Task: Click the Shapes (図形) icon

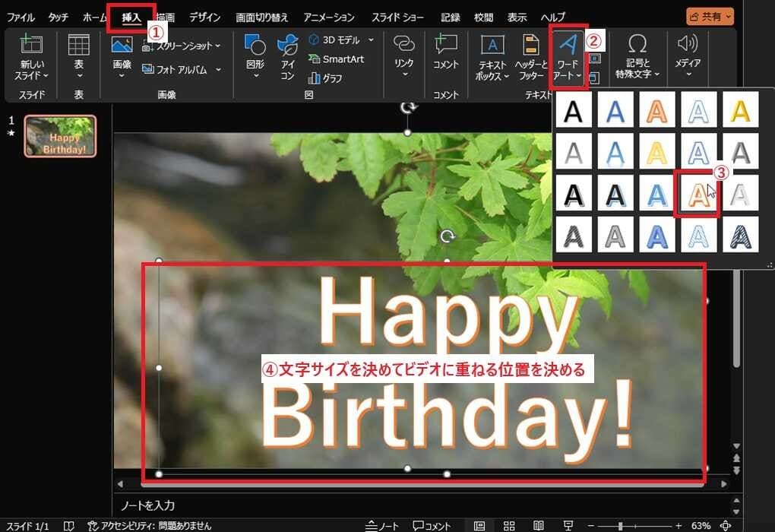Action: tap(255, 46)
